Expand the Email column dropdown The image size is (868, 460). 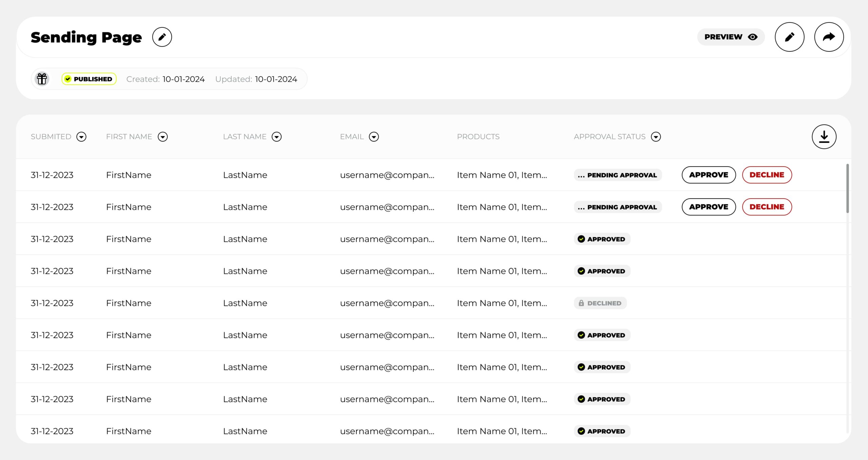(374, 137)
